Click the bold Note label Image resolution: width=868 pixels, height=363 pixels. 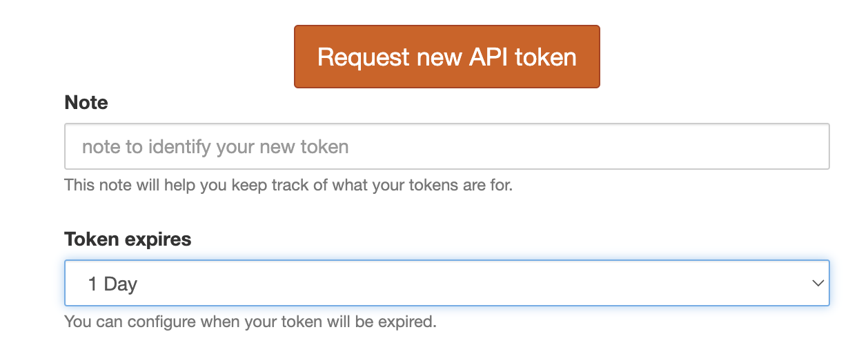coord(86,103)
